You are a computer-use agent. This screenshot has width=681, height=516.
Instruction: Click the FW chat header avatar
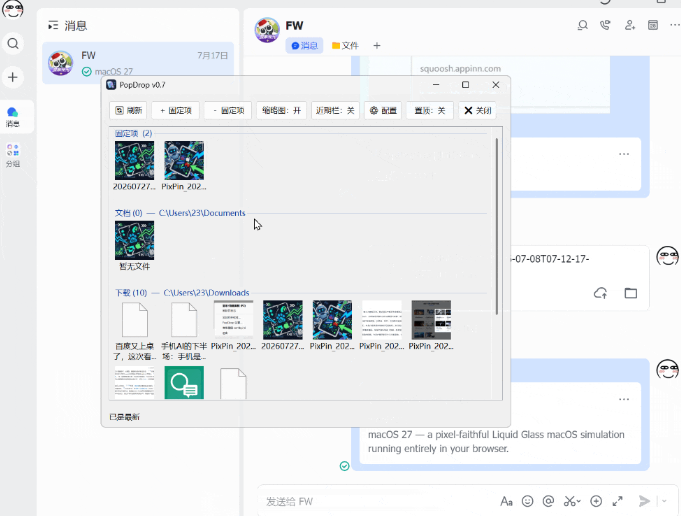coord(267,30)
